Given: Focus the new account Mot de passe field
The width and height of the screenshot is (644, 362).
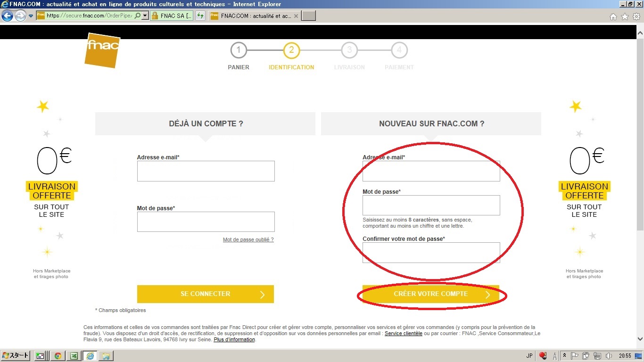Looking at the screenshot, I should 431,205.
